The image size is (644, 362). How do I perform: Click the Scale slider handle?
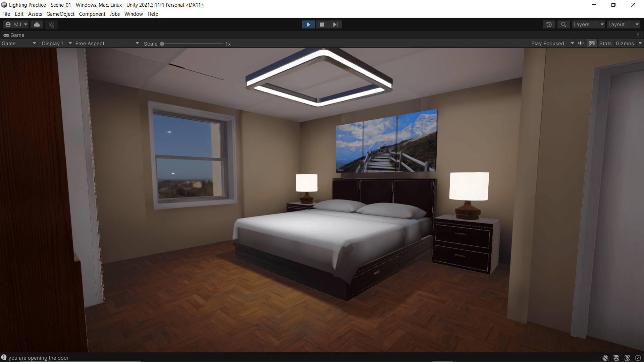click(162, 44)
